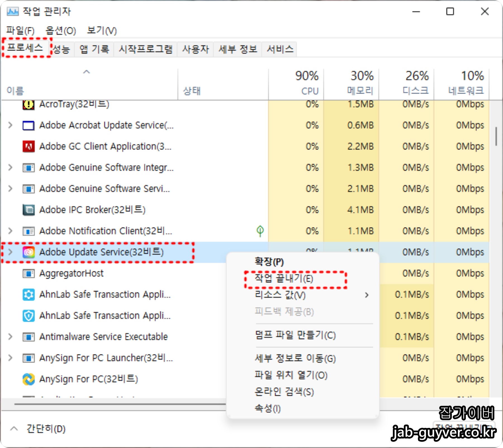503x448 pixels.
Task: Switch to the 앱 기록 tab
Action: (94, 49)
